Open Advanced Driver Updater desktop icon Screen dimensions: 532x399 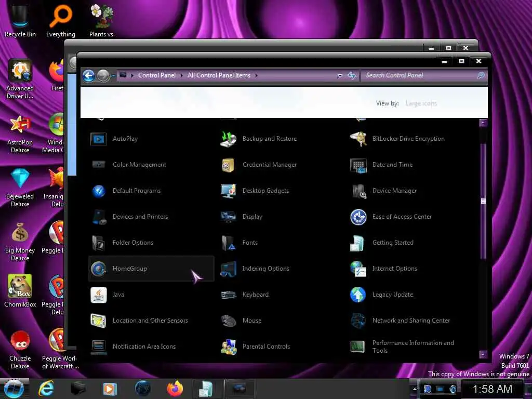tap(20, 79)
